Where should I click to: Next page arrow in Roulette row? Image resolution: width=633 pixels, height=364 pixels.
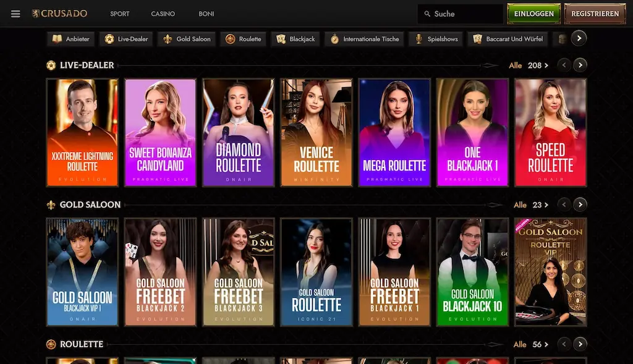pyautogui.click(x=580, y=344)
